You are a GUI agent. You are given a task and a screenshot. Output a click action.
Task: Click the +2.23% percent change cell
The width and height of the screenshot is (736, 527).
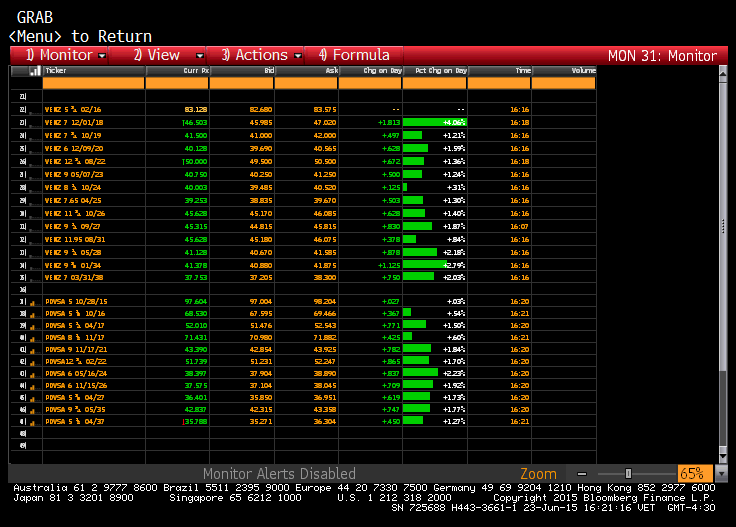click(x=435, y=374)
